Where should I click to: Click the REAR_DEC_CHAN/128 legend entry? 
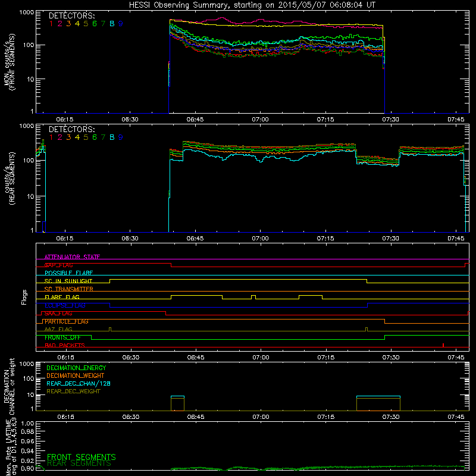click(79, 383)
